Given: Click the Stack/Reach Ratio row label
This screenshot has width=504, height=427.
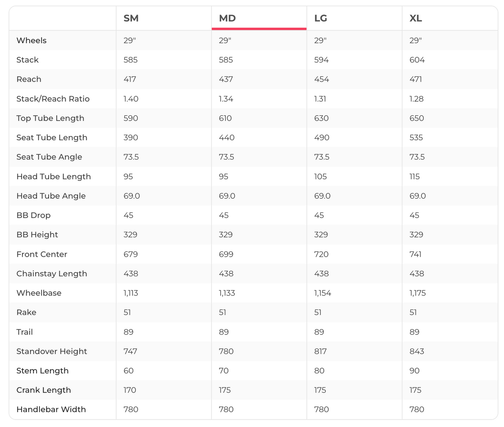Looking at the screenshot, I should (53, 99).
